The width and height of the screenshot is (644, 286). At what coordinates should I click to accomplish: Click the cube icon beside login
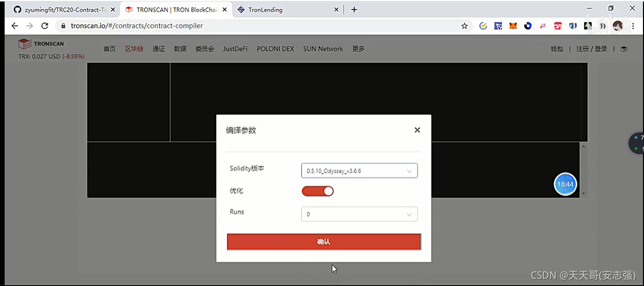[x=624, y=49]
